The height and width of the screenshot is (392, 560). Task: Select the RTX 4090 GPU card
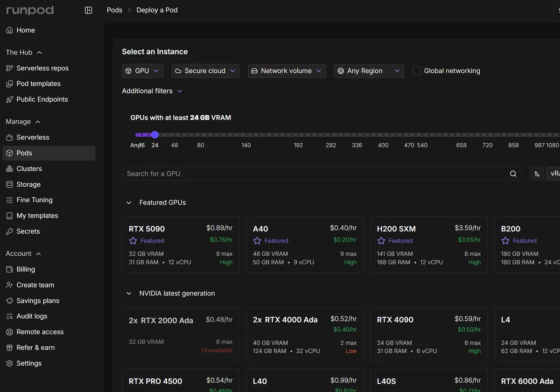(429, 335)
